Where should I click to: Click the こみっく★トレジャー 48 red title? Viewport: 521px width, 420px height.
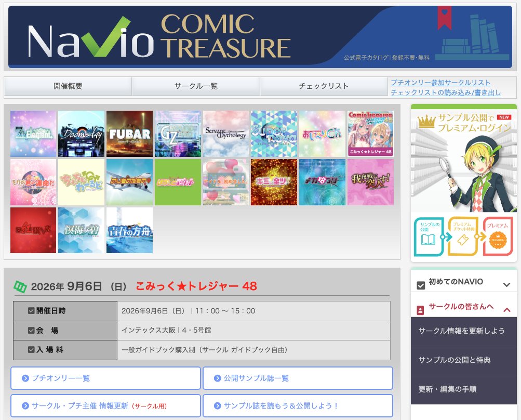click(x=196, y=286)
